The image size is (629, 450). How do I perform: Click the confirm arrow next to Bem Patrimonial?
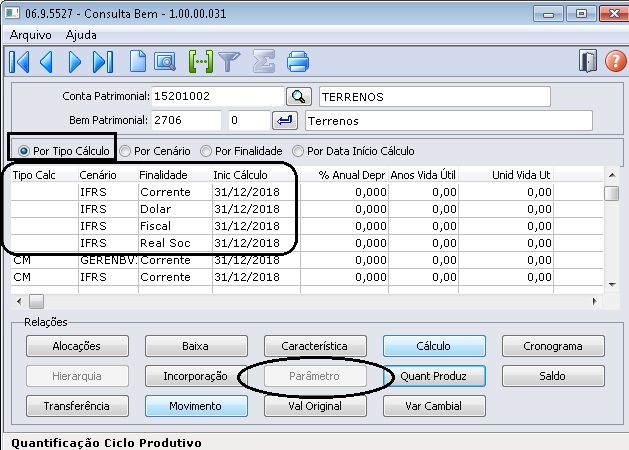point(284,120)
